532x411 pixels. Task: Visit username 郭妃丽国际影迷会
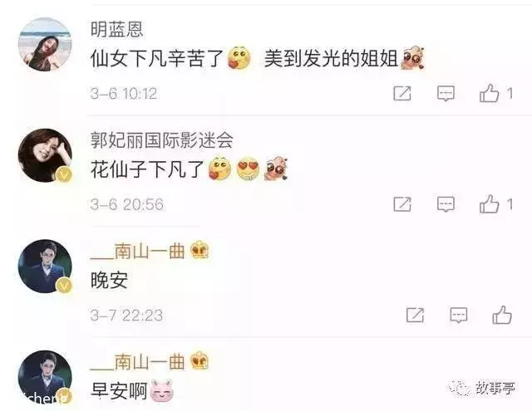coord(162,140)
